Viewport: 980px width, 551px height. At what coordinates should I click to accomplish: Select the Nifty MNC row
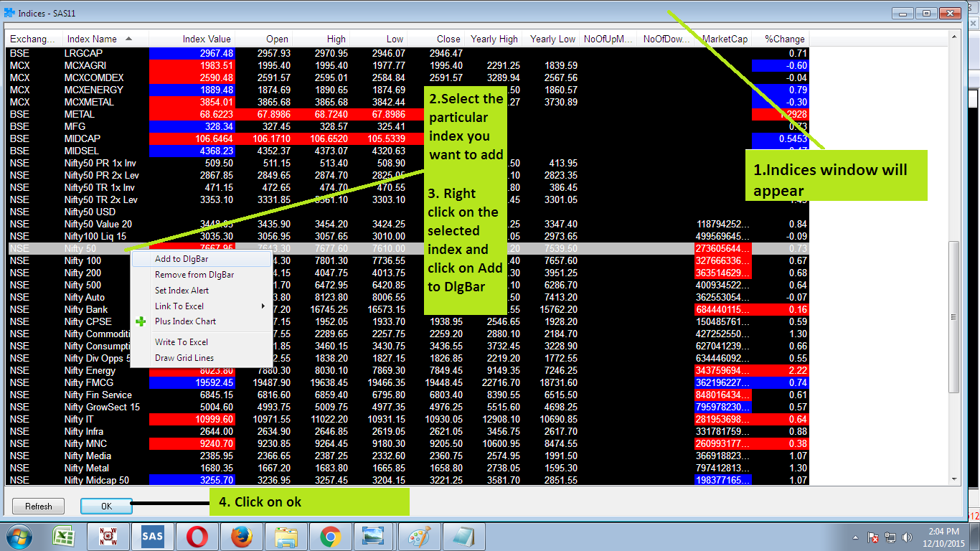click(407, 443)
